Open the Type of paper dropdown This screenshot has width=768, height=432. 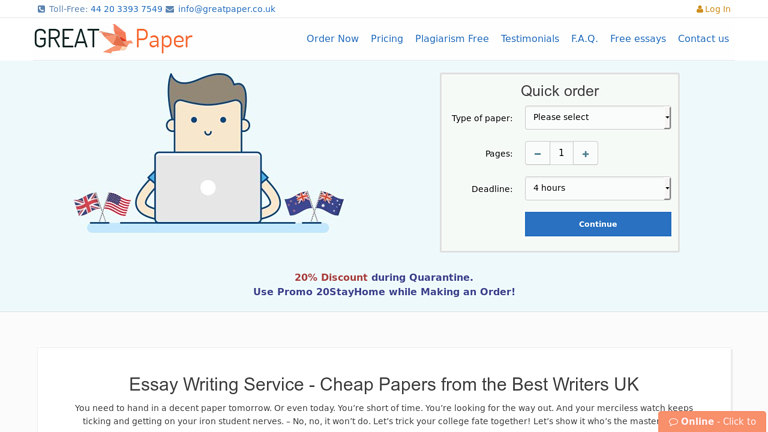tap(598, 118)
